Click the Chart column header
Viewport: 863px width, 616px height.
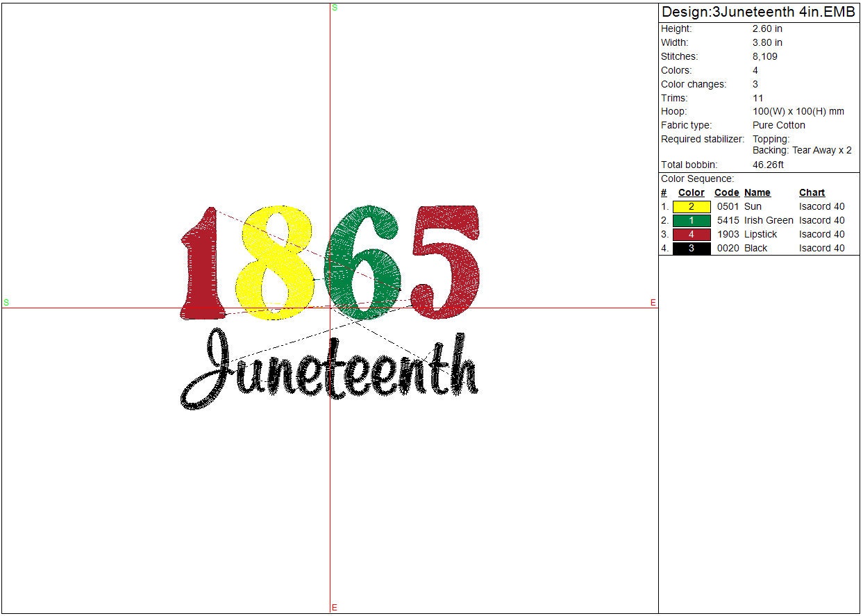812,193
